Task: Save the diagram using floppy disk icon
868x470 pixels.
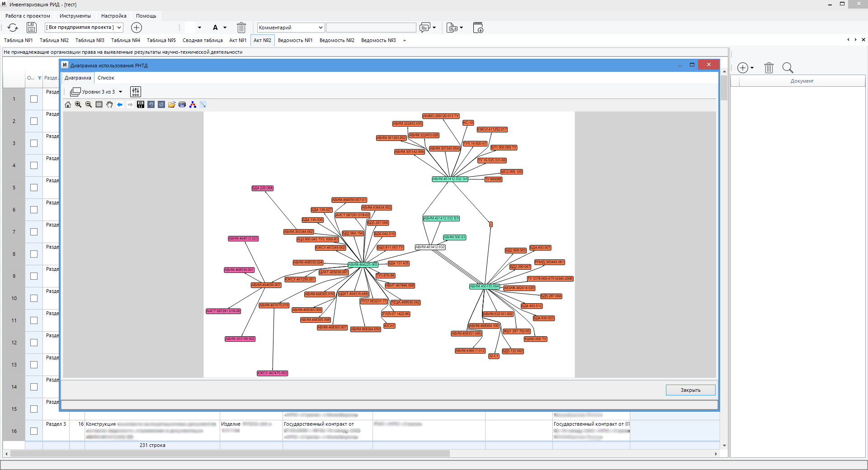Action: [x=141, y=104]
